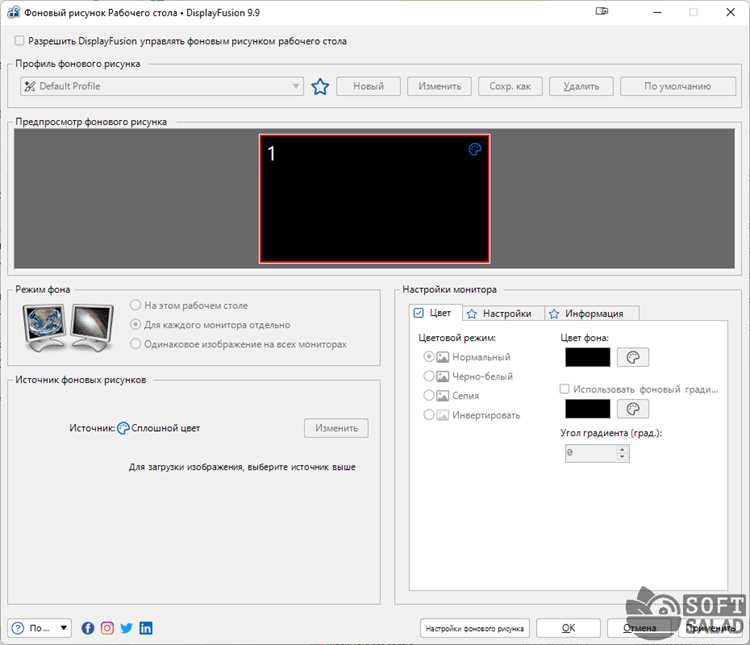750x645 pixels.
Task: Open Настройки фонового рисунка button
Action: [x=474, y=628]
